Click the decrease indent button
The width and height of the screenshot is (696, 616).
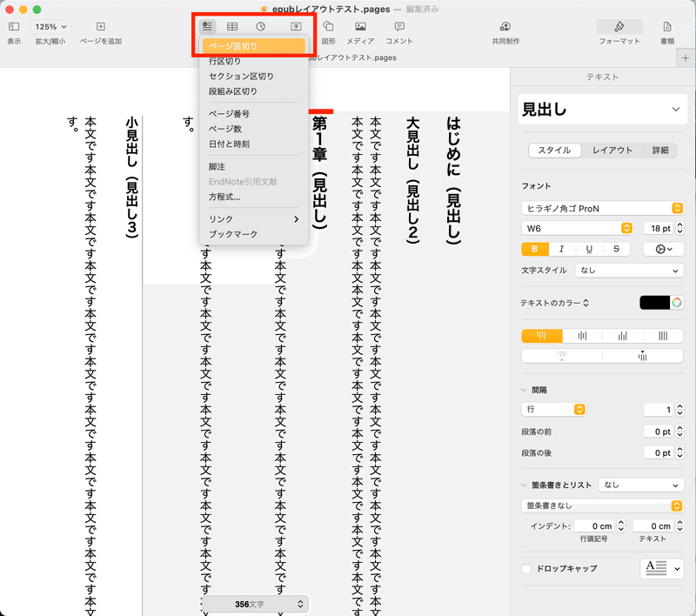(x=561, y=356)
